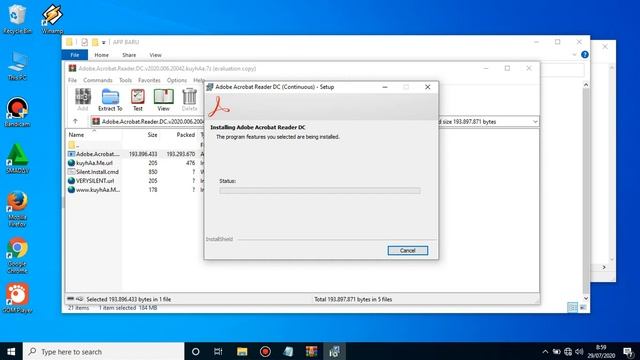Open the installer taskbar icon

[334, 351]
